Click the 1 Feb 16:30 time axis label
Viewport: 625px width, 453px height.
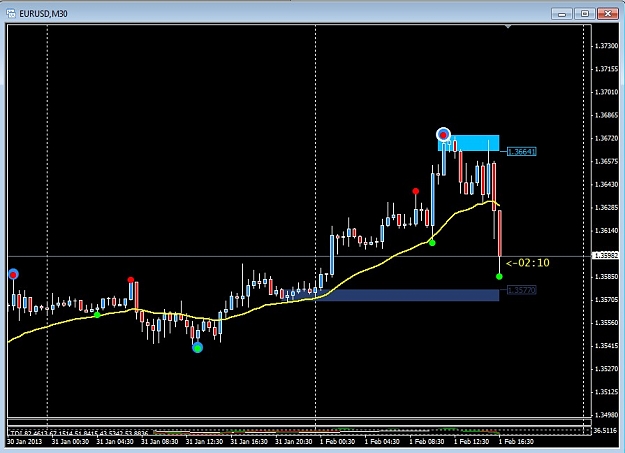pos(516,442)
